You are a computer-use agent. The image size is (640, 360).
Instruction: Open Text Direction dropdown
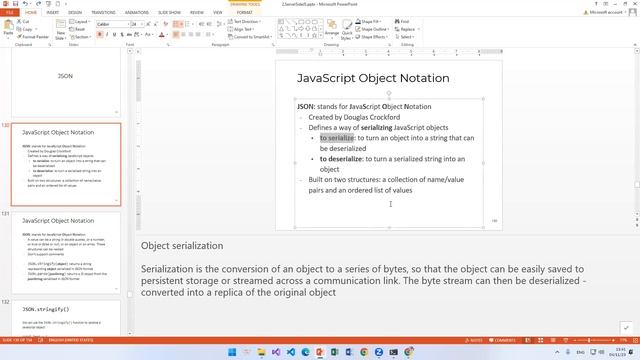pyautogui.click(x=244, y=21)
